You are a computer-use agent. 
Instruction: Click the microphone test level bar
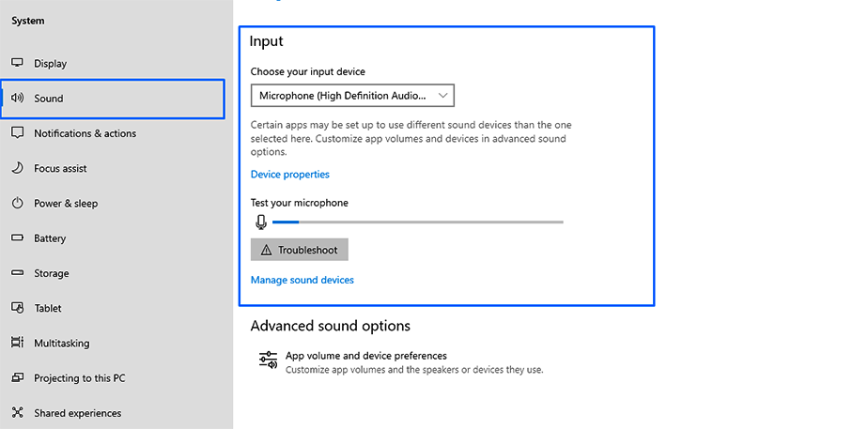click(418, 222)
